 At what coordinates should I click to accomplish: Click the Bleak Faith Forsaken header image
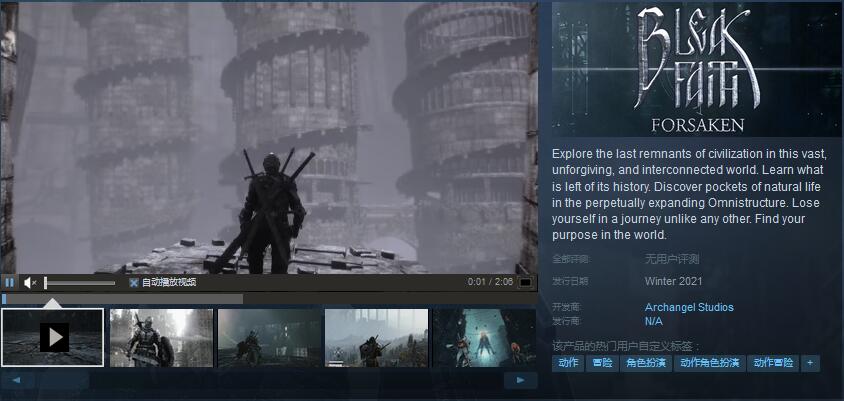click(697, 69)
